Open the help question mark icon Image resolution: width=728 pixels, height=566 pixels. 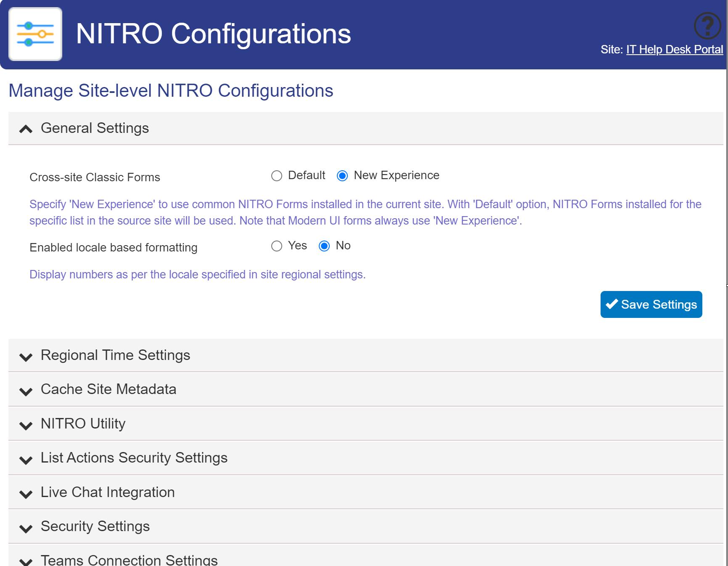[708, 26]
